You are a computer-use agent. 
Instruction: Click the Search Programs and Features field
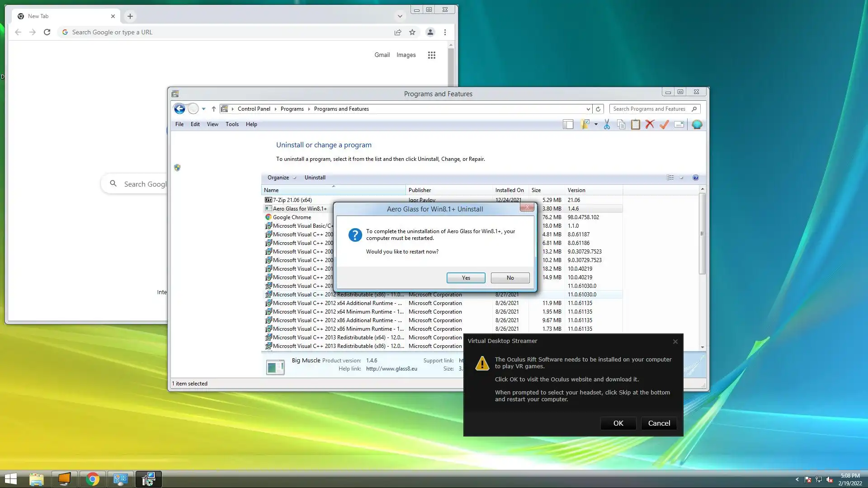click(x=649, y=109)
